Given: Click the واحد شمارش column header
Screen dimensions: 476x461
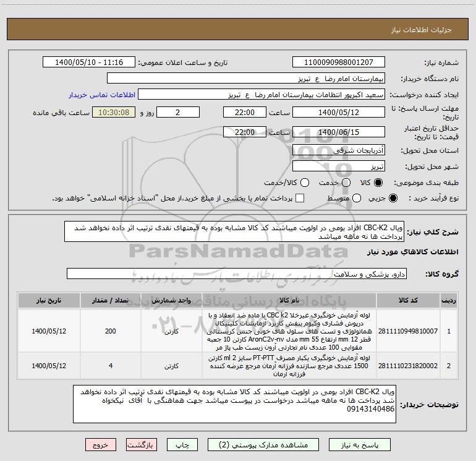Looking at the screenshot, I should point(171,300).
